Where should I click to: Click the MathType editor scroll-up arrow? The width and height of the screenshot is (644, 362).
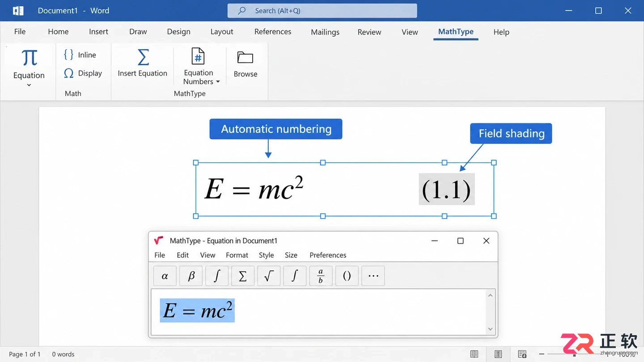coord(490,295)
